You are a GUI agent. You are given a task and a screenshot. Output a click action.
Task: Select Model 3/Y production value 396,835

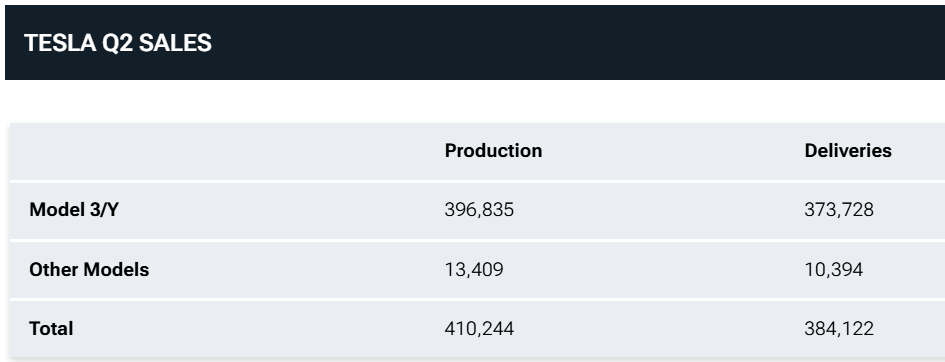479,210
